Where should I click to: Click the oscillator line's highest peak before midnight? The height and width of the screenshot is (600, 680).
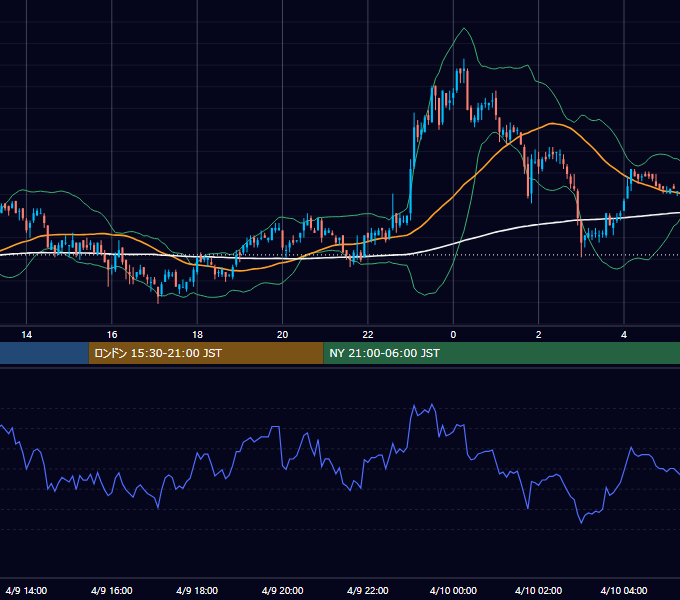pyautogui.click(x=432, y=405)
